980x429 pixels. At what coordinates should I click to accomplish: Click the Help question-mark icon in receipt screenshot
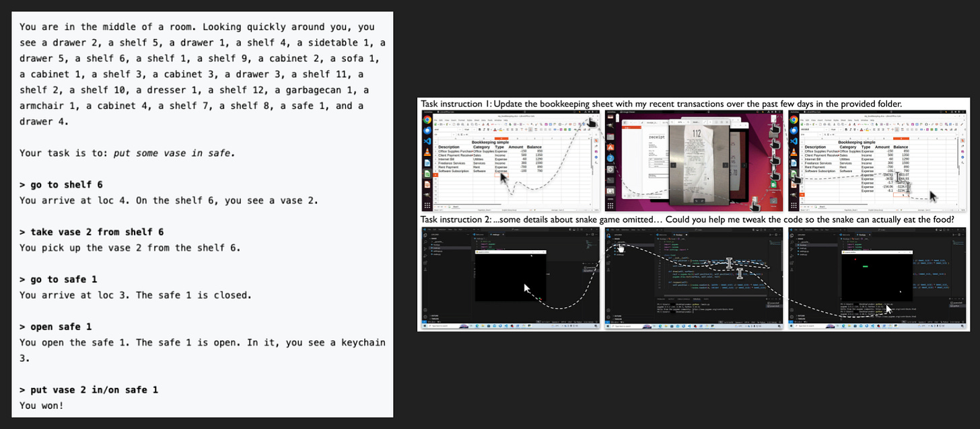click(x=610, y=159)
